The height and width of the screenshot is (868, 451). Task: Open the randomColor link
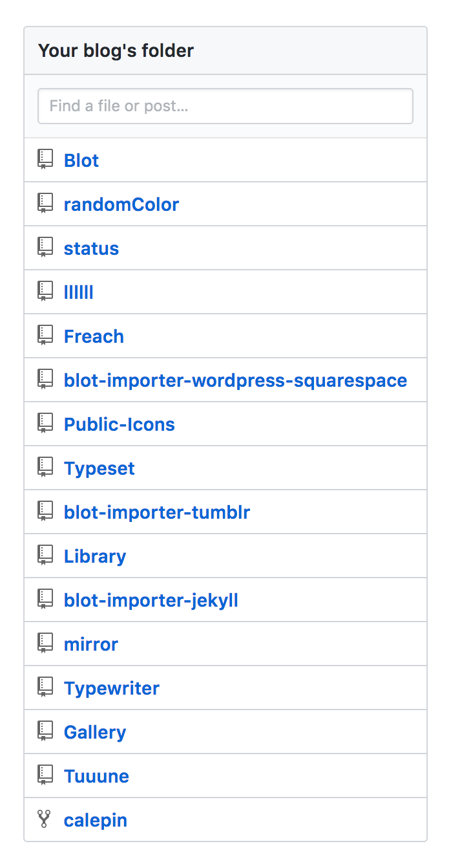click(x=121, y=204)
